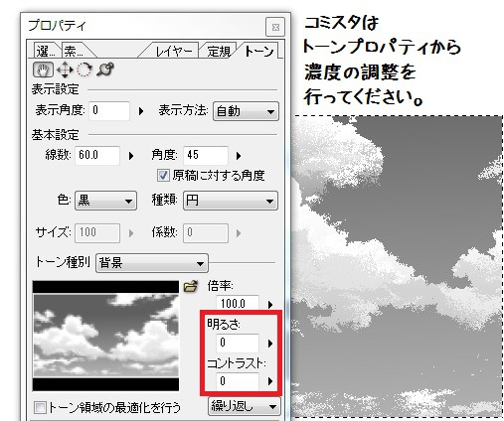Expand the 倍率 slider arrow
504x421 pixels.
pyautogui.click(x=270, y=304)
